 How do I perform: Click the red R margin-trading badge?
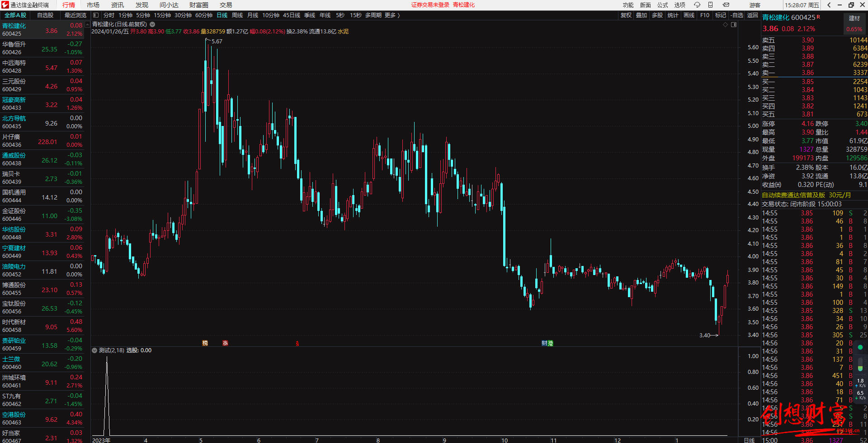coord(818,17)
